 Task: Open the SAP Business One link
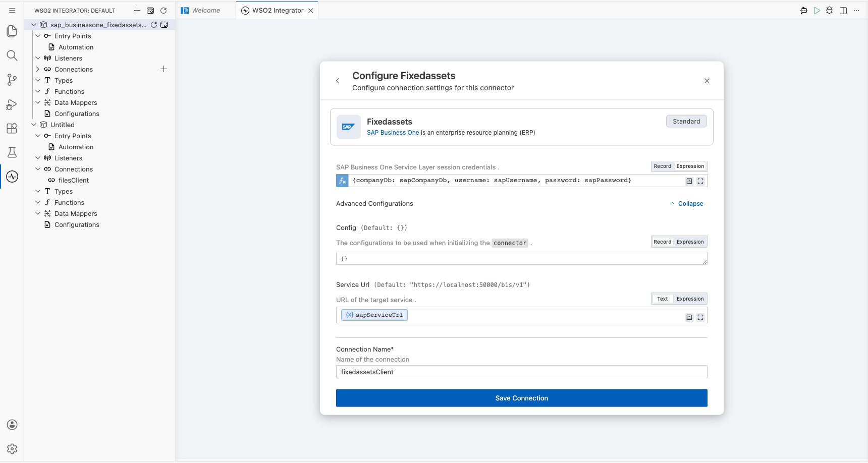(x=393, y=133)
